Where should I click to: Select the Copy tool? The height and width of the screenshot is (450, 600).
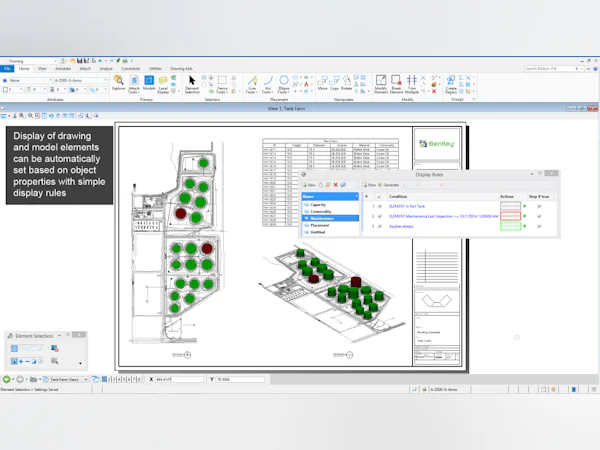(334, 83)
